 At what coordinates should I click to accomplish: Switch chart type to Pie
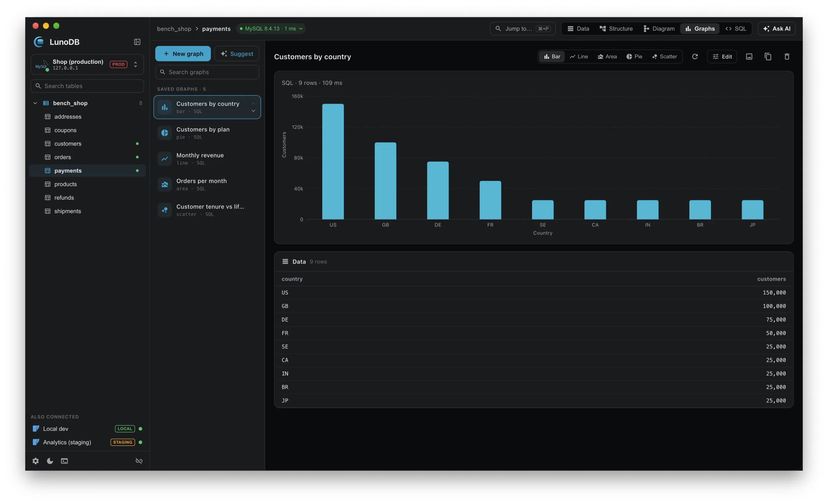pos(634,56)
